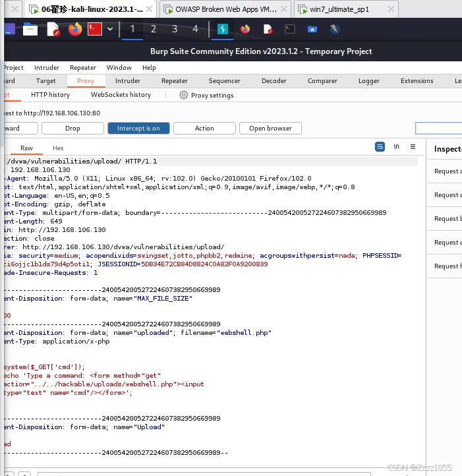Open the Window menu
This screenshot has height=476, width=462.
pos(119,68)
